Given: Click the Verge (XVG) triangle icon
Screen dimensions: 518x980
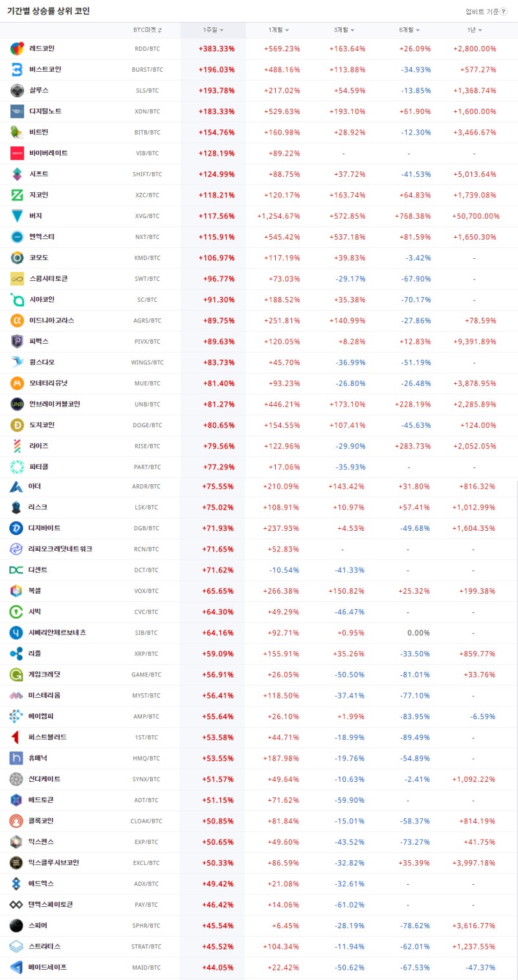Looking at the screenshot, I should click(x=17, y=216).
